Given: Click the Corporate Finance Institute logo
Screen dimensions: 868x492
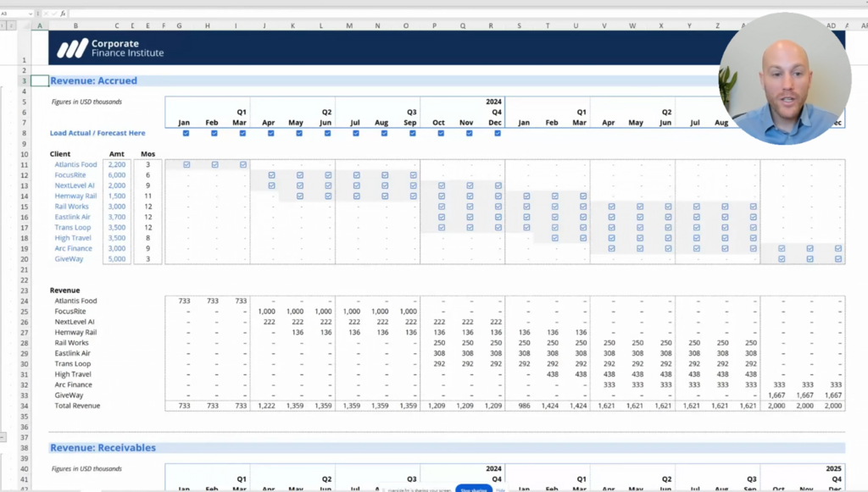Looking at the screenshot, I should point(110,48).
